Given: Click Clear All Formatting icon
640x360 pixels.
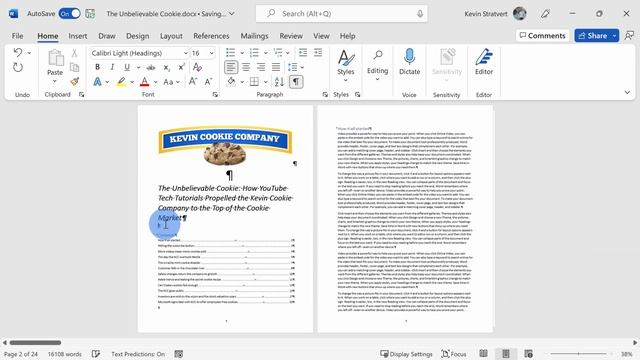Looking at the screenshot, I should (198, 67).
